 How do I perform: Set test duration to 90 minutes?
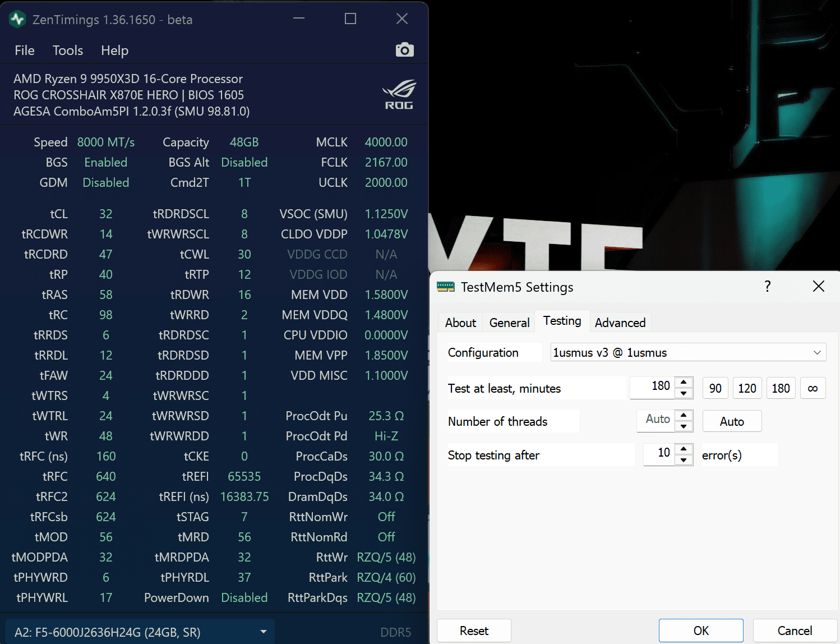716,388
